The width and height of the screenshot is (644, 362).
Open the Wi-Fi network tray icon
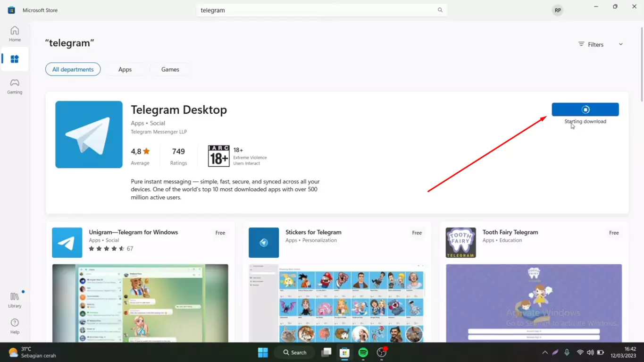[580, 353]
